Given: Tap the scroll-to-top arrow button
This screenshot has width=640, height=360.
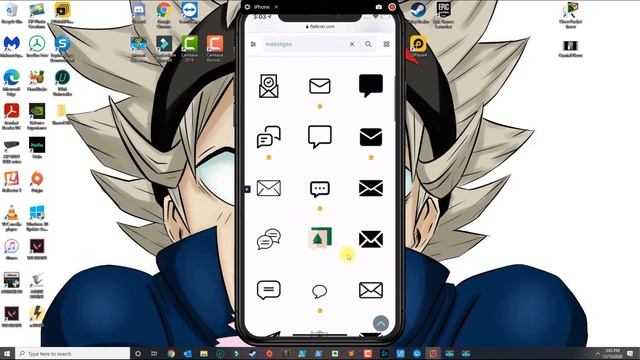Looking at the screenshot, I should pos(381,323).
